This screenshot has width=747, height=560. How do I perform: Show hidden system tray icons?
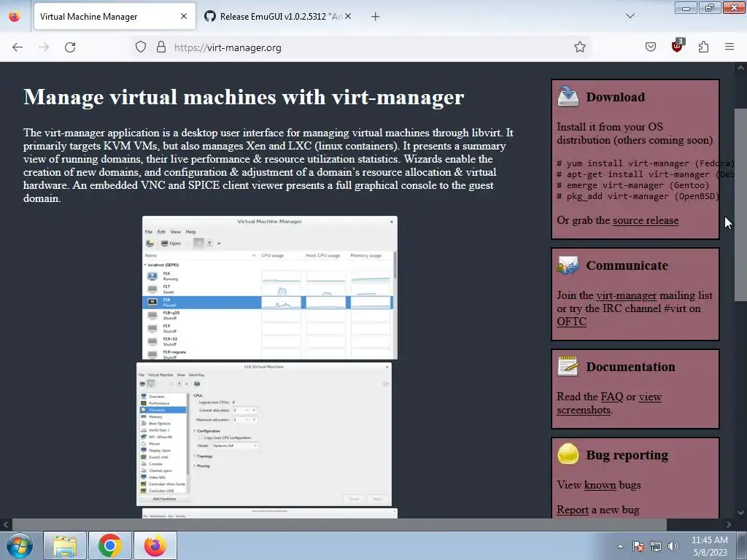tap(620, 546)
